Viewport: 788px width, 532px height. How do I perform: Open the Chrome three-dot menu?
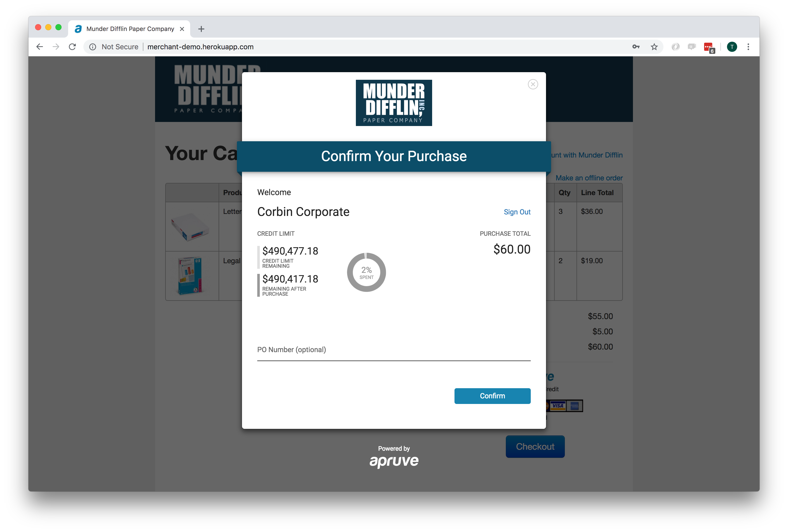pos(748,47)
